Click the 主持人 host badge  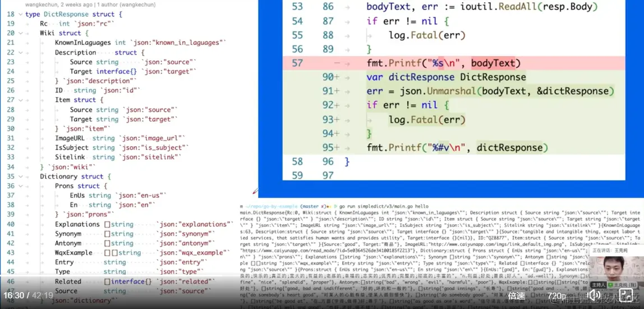click(x=599, y=285)
